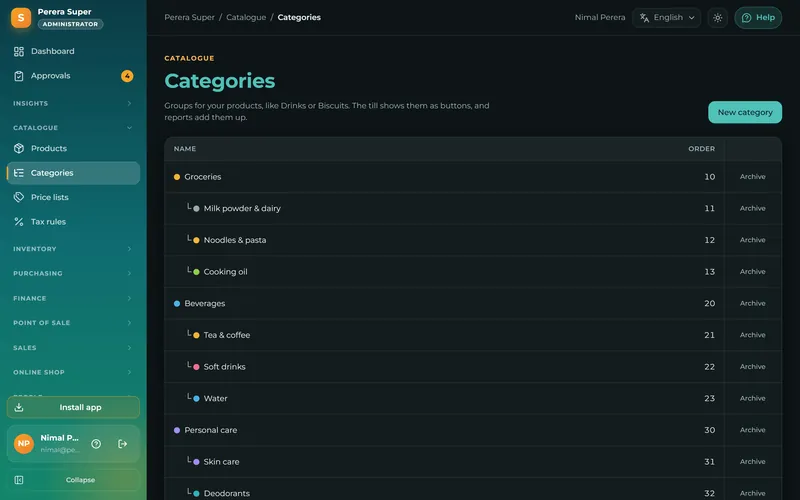Image resolution: width=800 pixels, height=500 pixels.
Task: Archive the Cooking oil category
Action: coord(753,271)
